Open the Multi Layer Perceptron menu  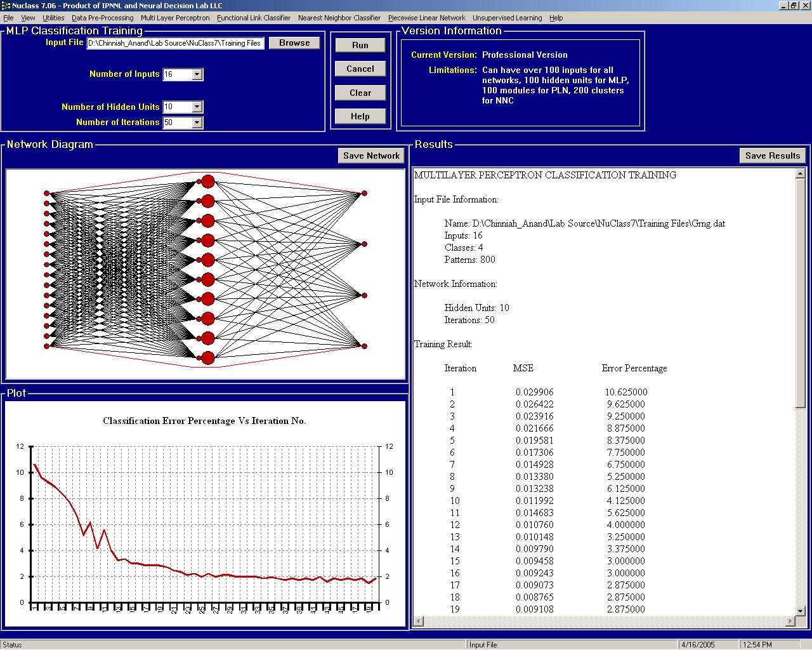(x=175, y=18)
